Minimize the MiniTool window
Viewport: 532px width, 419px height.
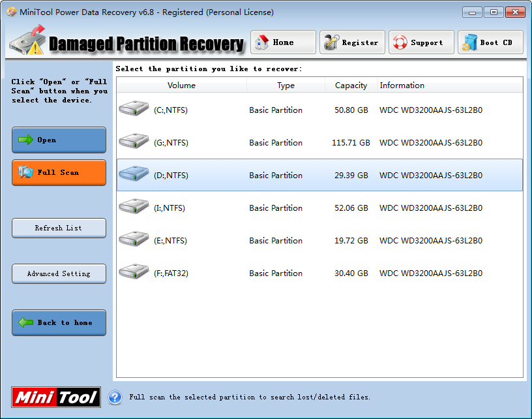472,12
